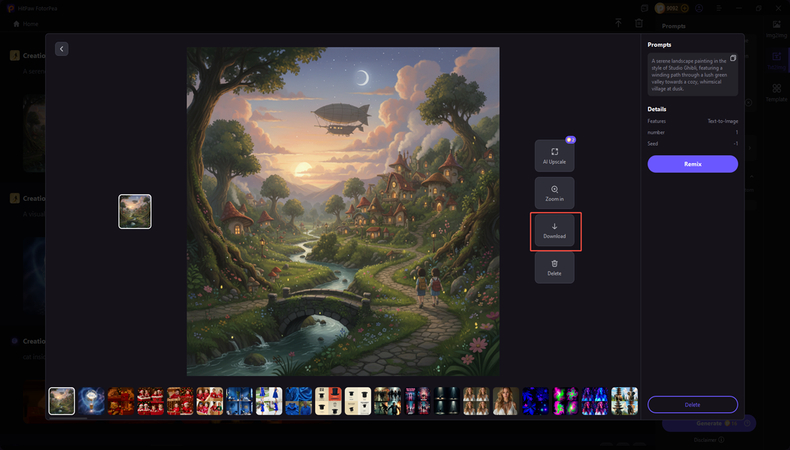Zoom in on the generated image
This screenshot has height=450, width=790.
(554, 193)
